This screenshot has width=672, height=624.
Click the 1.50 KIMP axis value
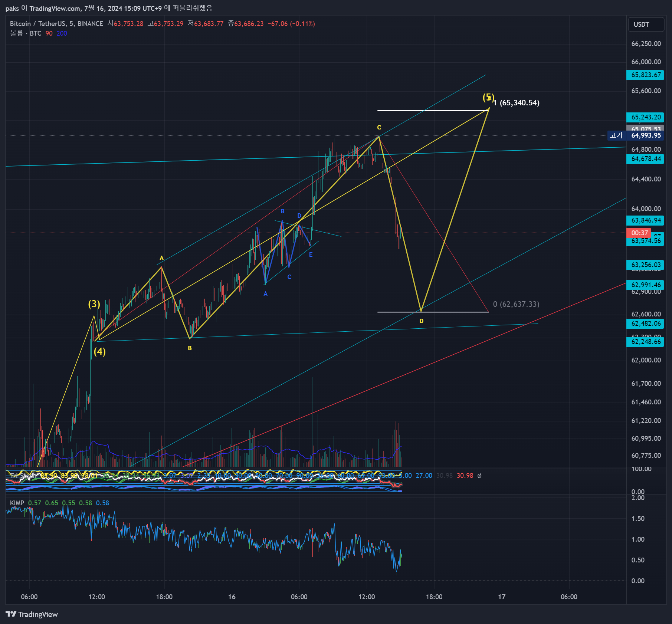(x=638, y=519)
